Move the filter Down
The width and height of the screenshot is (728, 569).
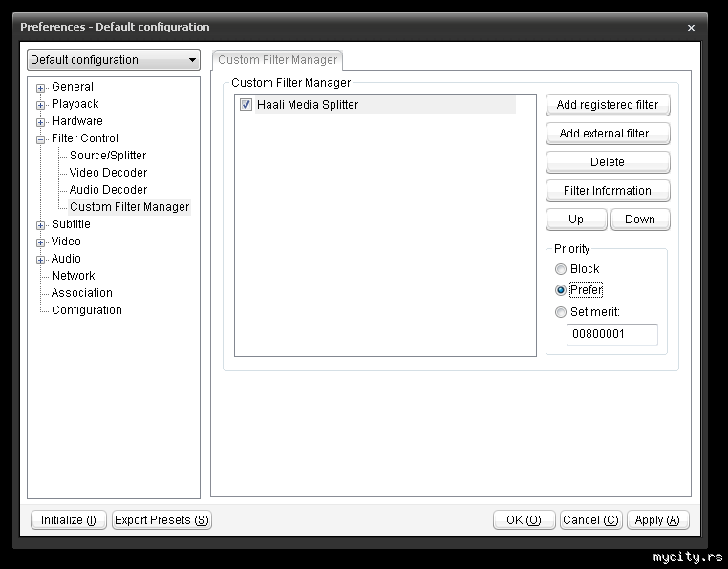pos(640,220)
